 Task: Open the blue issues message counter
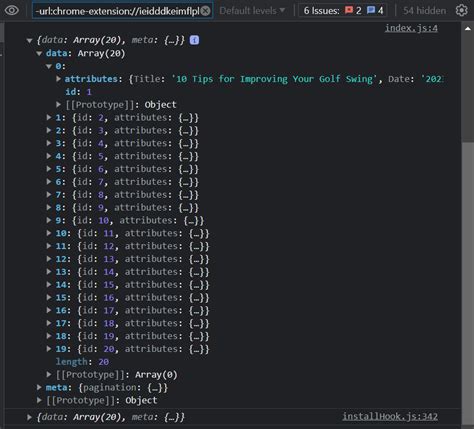pos(375,11)
